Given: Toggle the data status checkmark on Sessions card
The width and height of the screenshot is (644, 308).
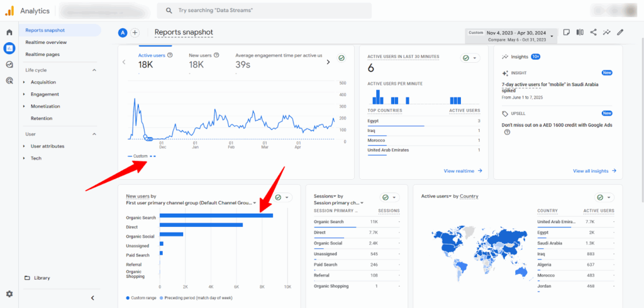Looking at the screenshot, I should 389,197.
